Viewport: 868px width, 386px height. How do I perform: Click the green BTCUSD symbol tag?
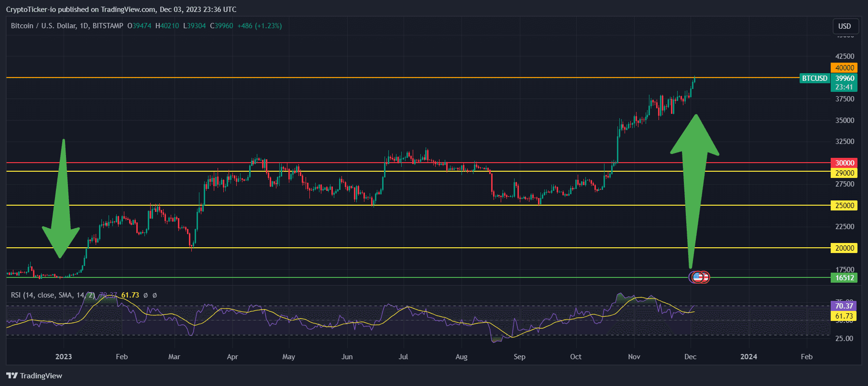coord(814,78)
